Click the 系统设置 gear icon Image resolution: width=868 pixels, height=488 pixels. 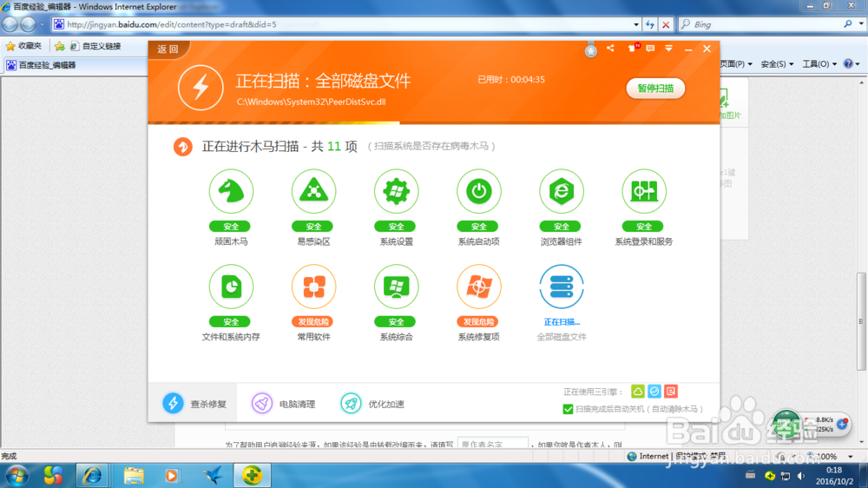tap(396, 192)
